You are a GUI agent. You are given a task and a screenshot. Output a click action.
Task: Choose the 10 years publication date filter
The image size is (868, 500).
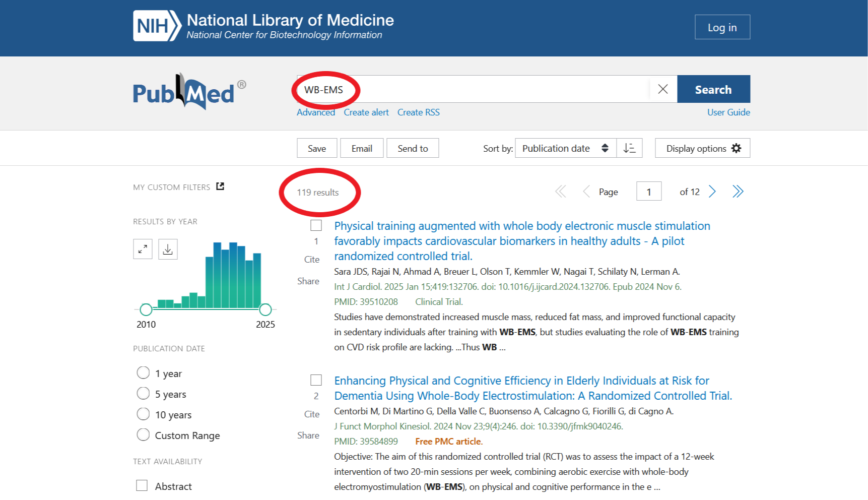click(x=143, y=414)
